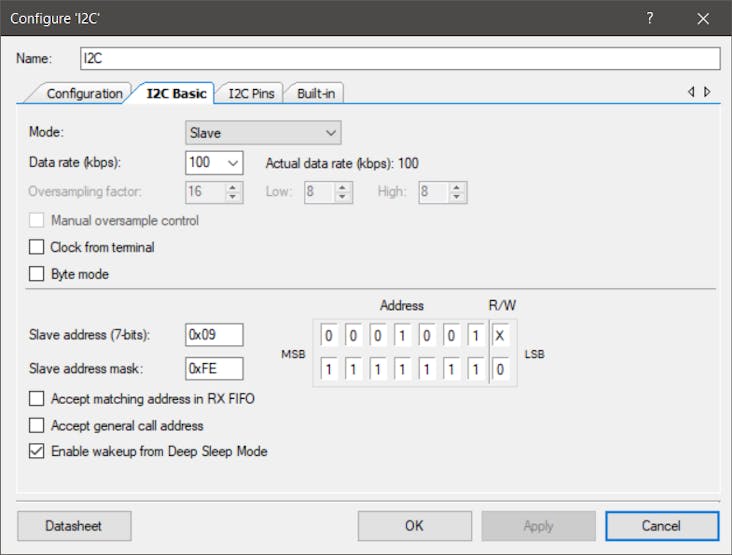This screenshot has width=732, height=555.
Task: Enable Accept matching address in RX FIFO
Action: click(37, 399)
